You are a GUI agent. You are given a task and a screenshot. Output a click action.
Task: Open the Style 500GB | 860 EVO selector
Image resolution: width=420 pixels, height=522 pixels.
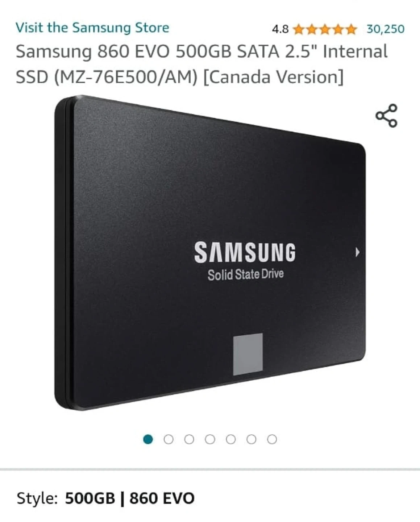click(x=105, y=498)
